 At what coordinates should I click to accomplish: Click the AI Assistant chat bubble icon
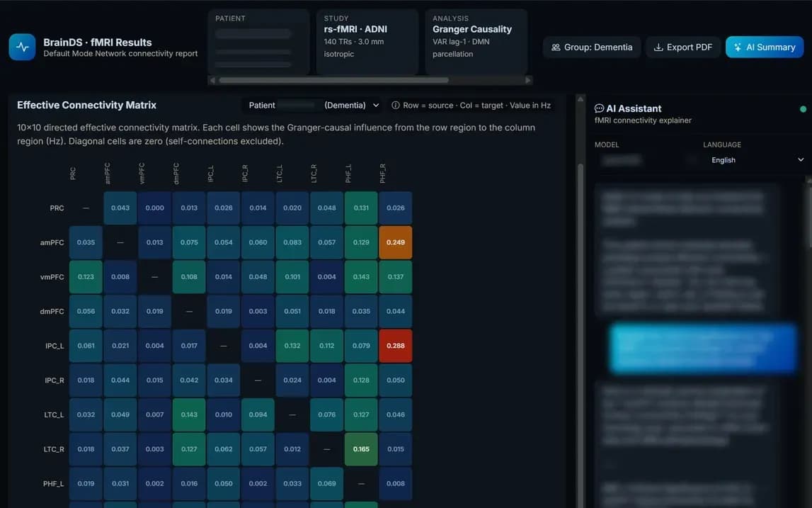click(x=599, y=108)
